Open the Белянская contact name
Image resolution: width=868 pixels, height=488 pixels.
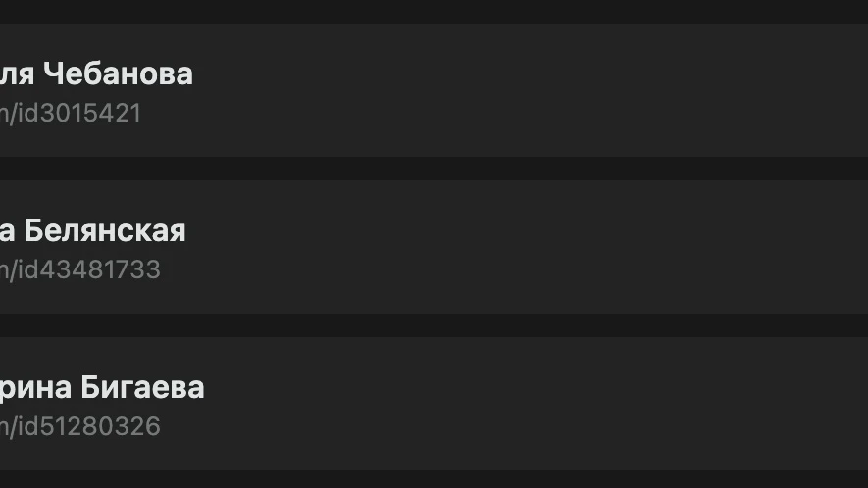[92, 230]
